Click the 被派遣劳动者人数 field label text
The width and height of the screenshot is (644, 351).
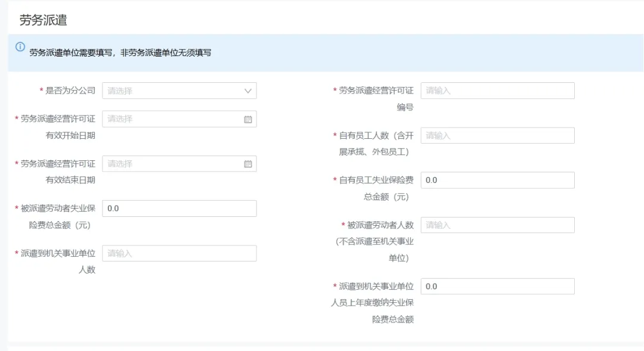(380, 225)
